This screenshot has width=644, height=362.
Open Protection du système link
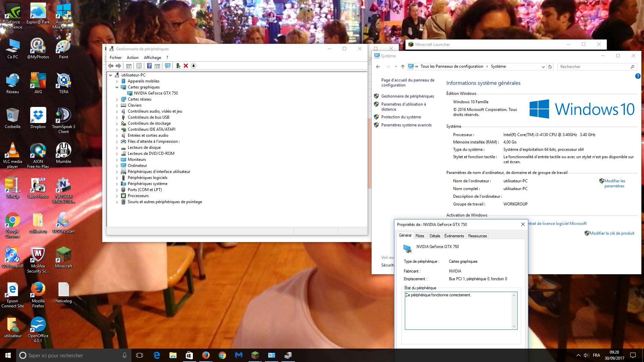click(x=401, y=117)
